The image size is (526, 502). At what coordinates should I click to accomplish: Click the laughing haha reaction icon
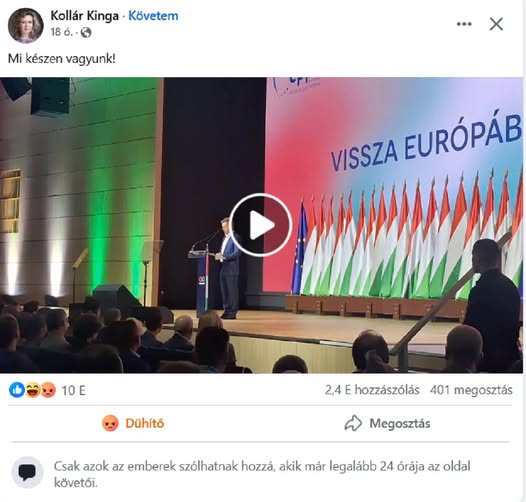click(x=33, y=390)
